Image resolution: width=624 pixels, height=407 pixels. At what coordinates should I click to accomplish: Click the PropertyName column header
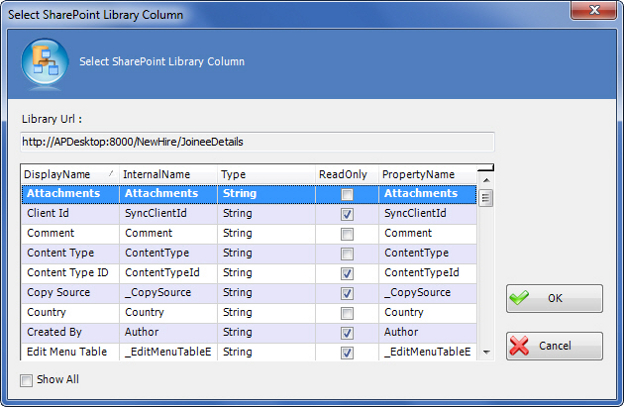pyautogui.click(x=426, y=174)
